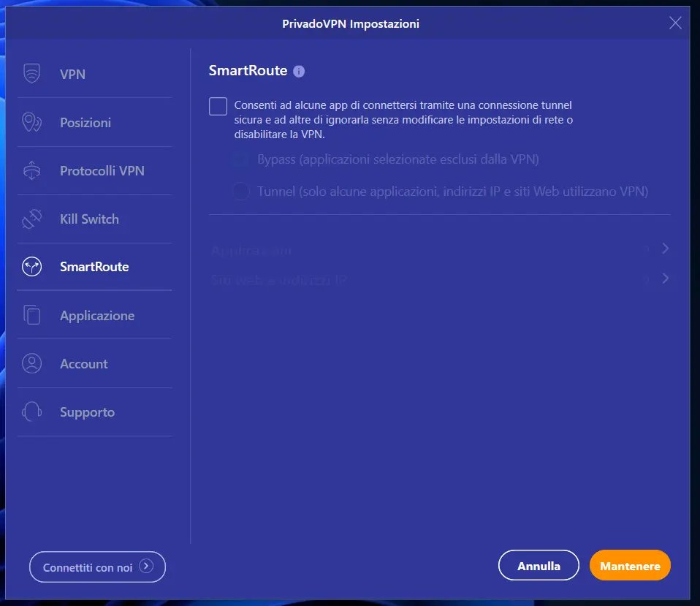Click the SmartRoute info icon
This screenshot has height=606, width=700.
point(299,72)
